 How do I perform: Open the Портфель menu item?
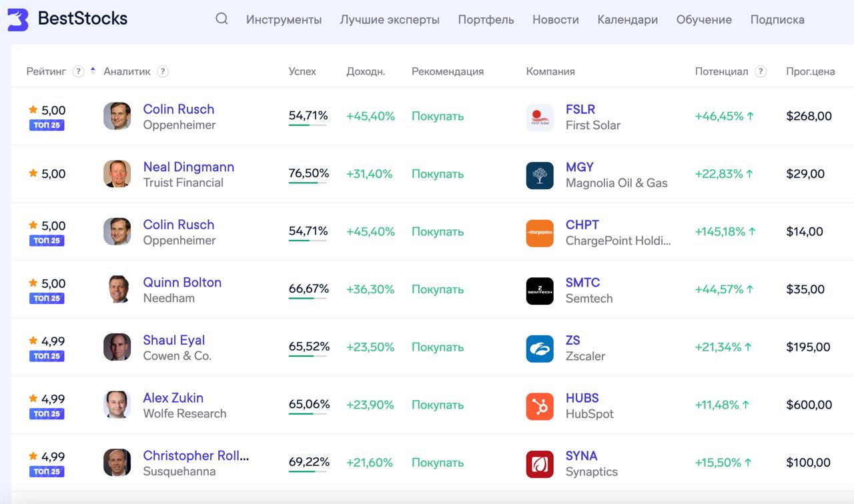coord(486,20)
